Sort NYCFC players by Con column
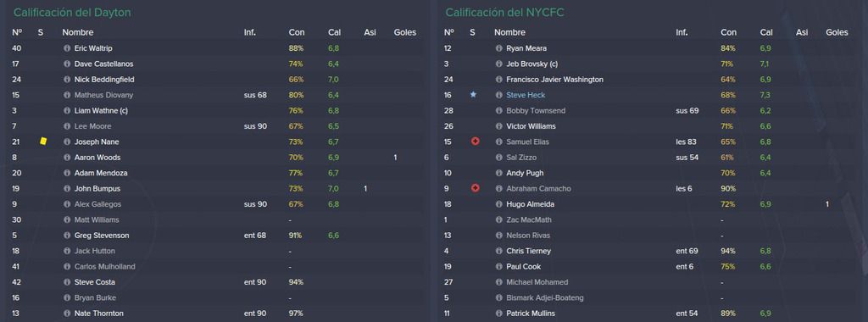868x322 pixels. (x=728, y=33)
